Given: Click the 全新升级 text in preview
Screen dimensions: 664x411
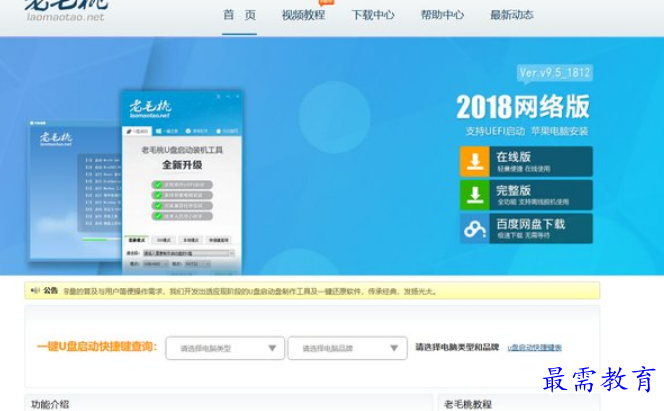Looking at the screenshot, I should coord(182,165).
